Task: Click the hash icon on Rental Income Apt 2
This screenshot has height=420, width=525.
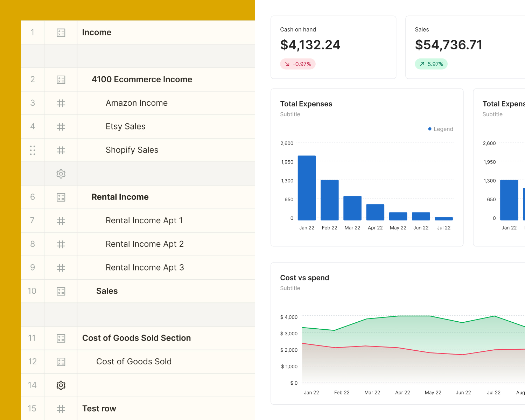Action: [61, 244]
